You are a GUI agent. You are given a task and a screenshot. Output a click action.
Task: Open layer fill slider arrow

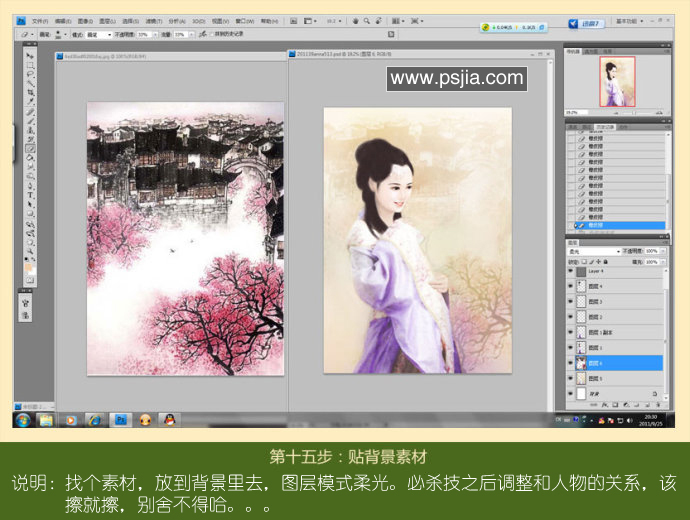tap(663, 262)
